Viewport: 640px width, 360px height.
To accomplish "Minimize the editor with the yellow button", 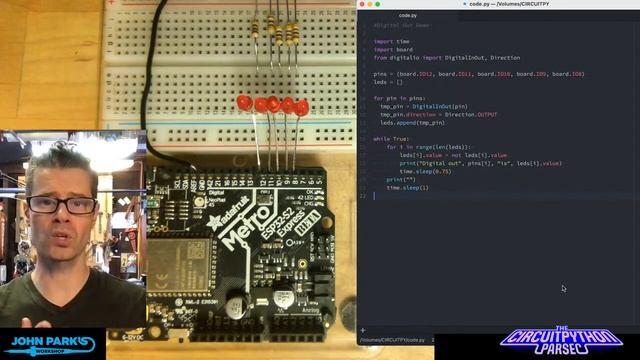I will point(370,4).
